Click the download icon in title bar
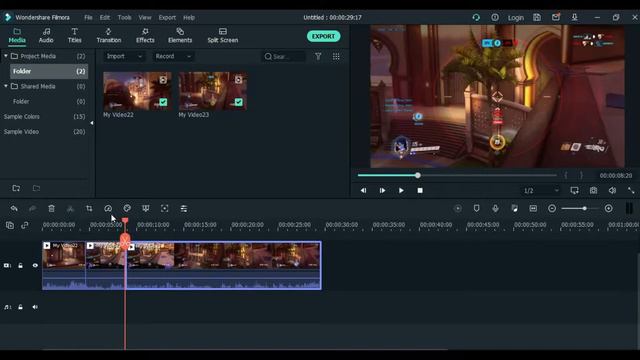 574,18
